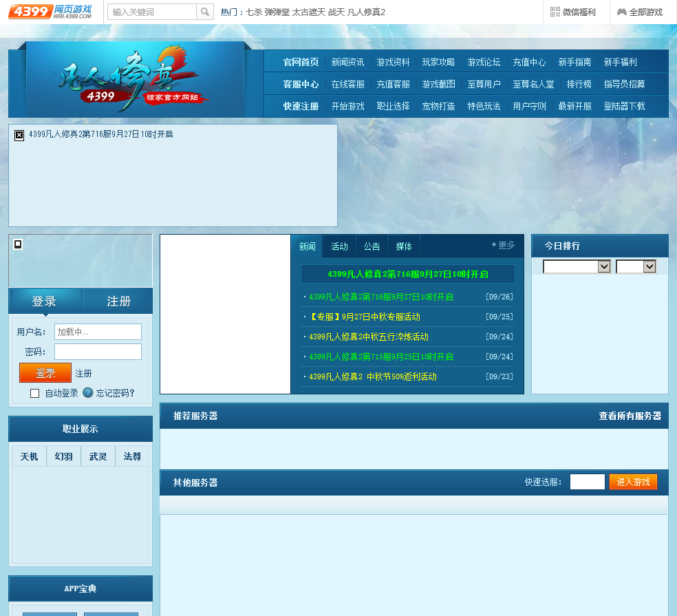Viewport: 677px width, 616px height.
Task: Open 游戏资料 navigation item
Action: (393, 62)
